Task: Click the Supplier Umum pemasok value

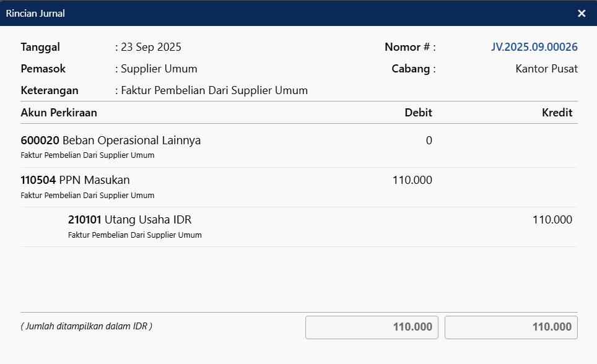Action: 159,69
